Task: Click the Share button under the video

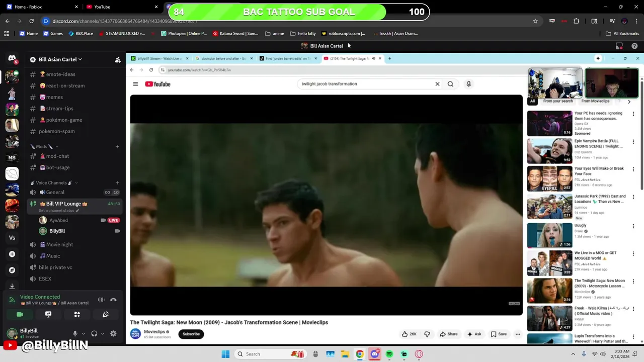Action: coord(448,334)
